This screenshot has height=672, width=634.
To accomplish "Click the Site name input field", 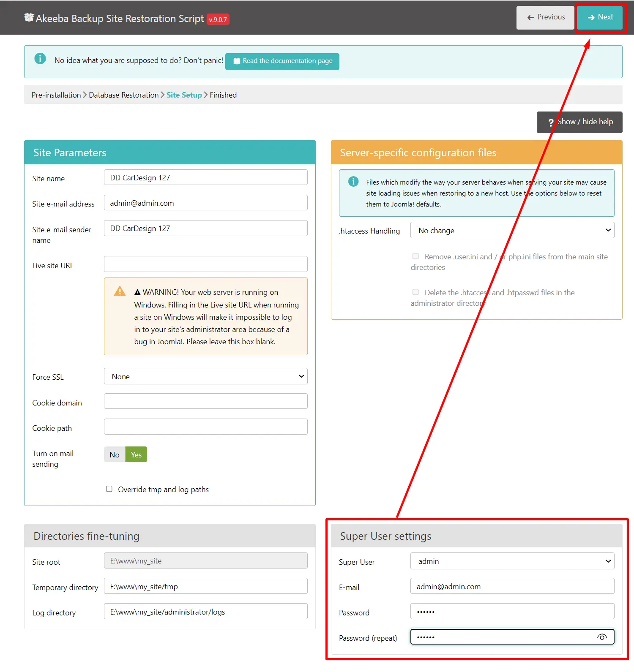I will (206, 177).
